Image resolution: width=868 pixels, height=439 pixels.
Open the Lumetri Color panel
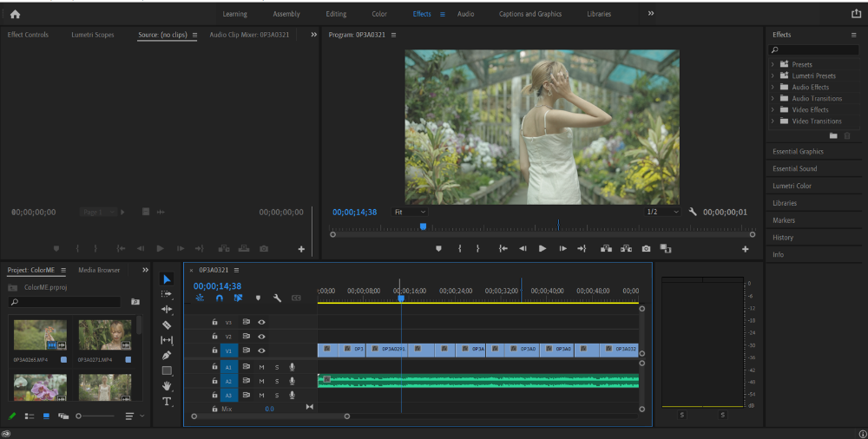tap(792, 186)
